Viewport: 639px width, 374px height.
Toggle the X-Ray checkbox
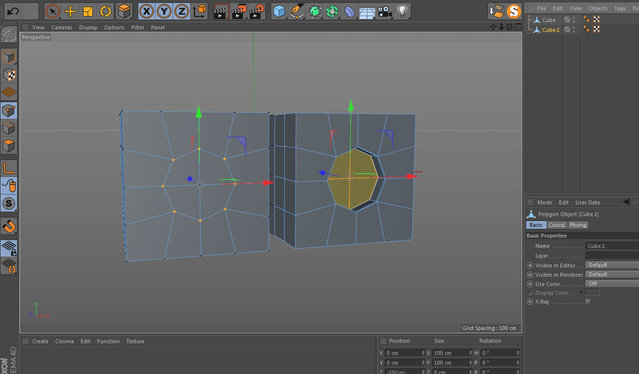click(x=588, y=301)
